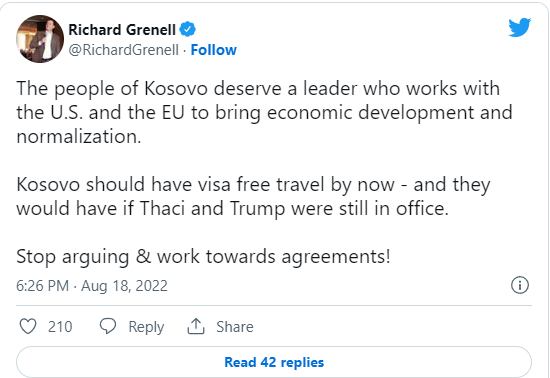Click the paragraph about Kosovo deserving a leader
The image size is (550, 378).
[264, 112]
